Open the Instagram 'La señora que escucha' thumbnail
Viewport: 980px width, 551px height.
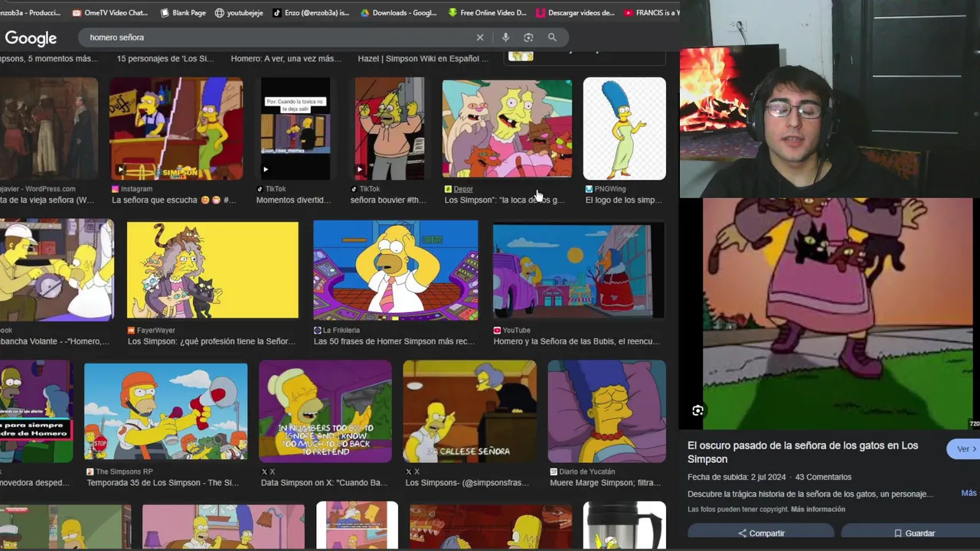click(x=176, y=129)
